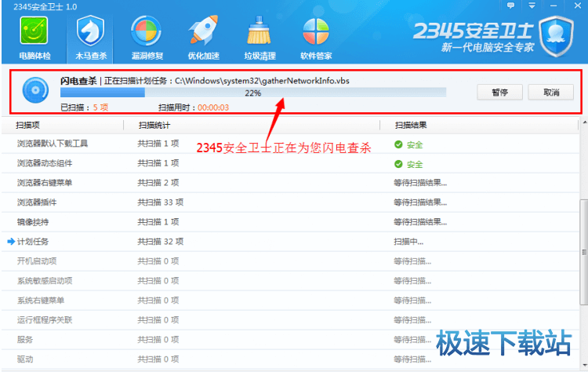
Task: Click the 扫描统计 column header
Action: click(154, 125)
